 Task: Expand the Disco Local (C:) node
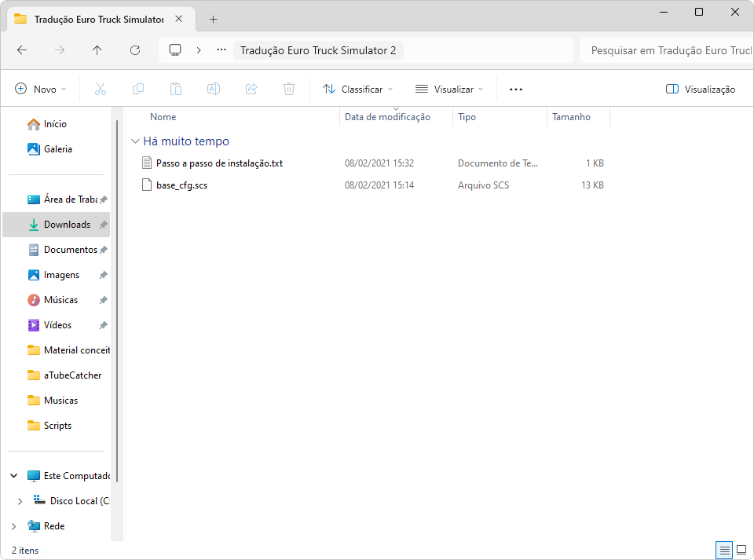pos(20,501)
